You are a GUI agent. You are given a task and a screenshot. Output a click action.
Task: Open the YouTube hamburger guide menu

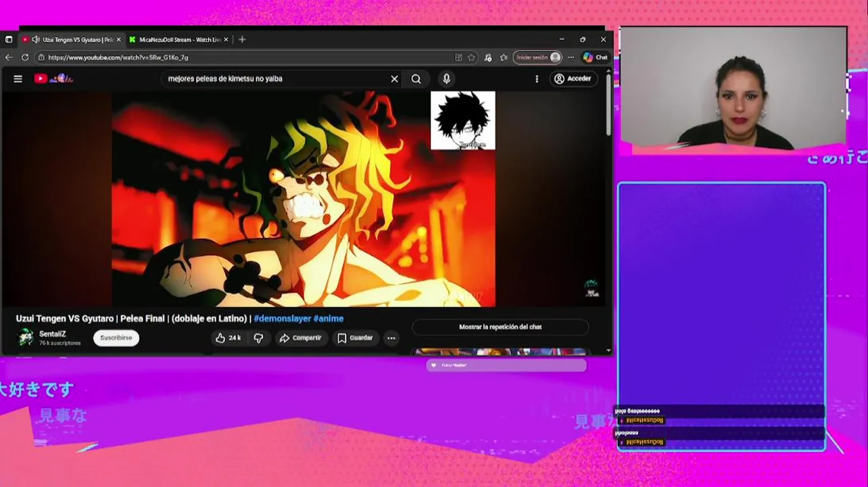click(18, 78)
